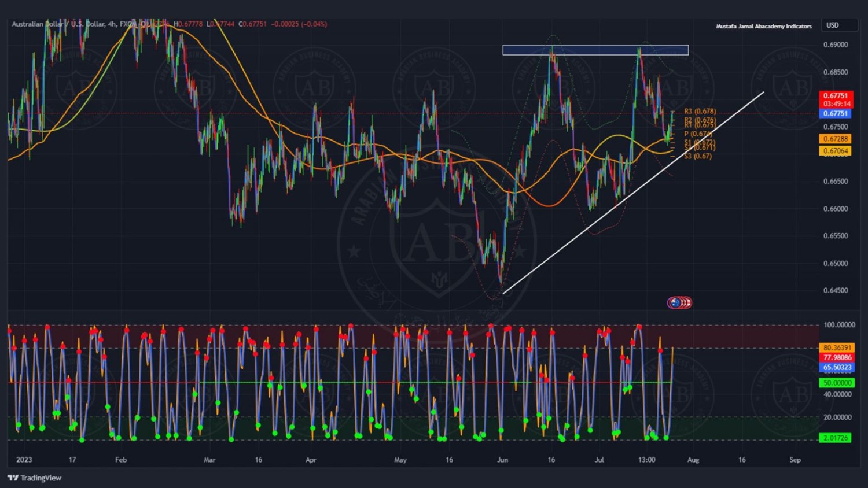Click the May date on time axis
Image resolution: width=868 pixels, height=488 pixels.
point(400,460)
